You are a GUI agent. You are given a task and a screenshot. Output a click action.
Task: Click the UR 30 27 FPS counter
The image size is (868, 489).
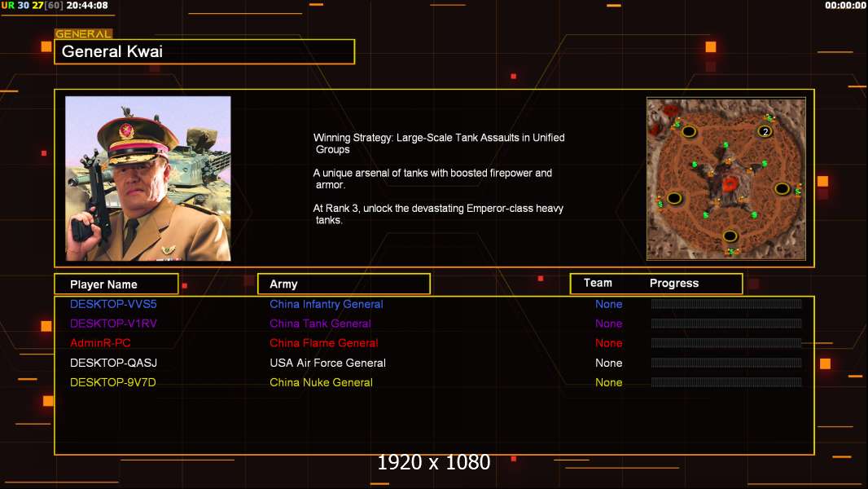point(32,5)
